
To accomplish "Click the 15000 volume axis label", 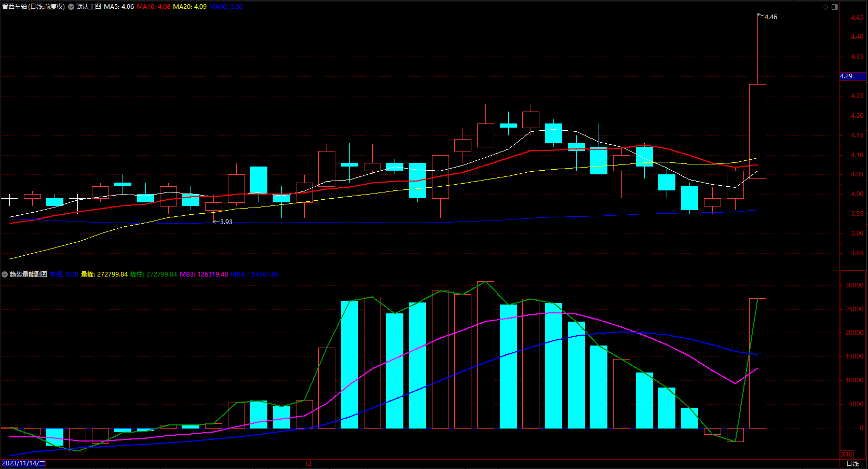I will point(855,356).
